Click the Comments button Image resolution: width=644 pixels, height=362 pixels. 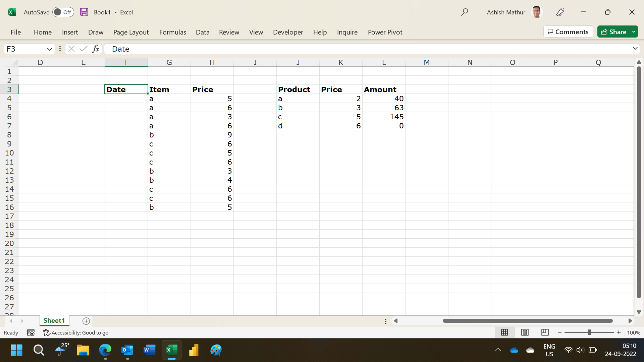click(568, 32)
